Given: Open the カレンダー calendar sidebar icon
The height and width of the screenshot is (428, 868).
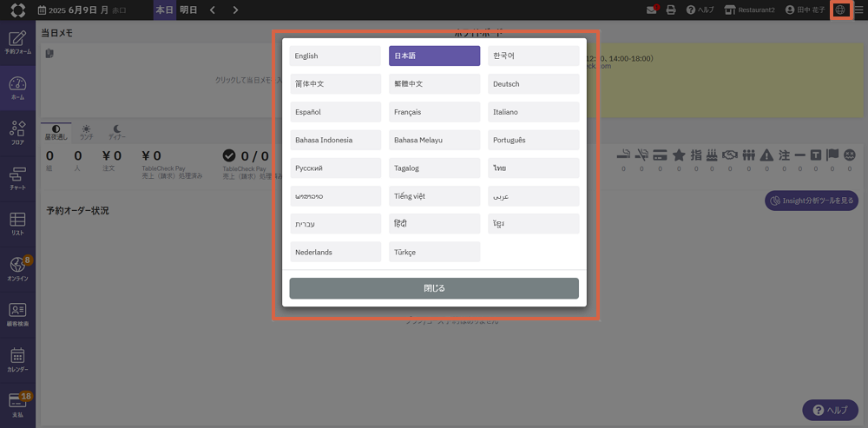Looking at the screenshot, I should [17, 361].
